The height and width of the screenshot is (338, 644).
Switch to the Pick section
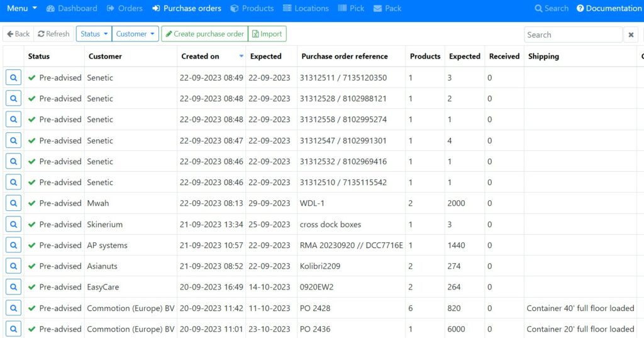[351, 8]
